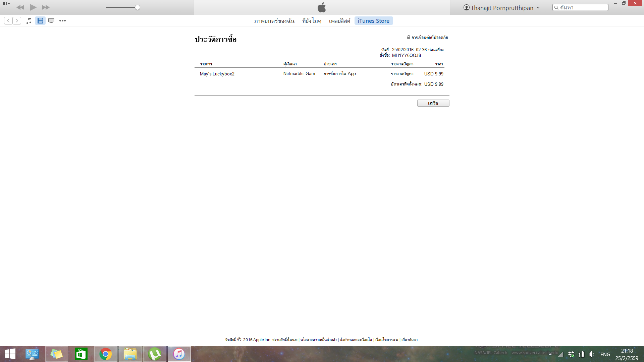The width and height of the screenshot is (644, 362).
Task: Click รายงานปัญหา link for May's Luckybox2
Action: (402, 74)
